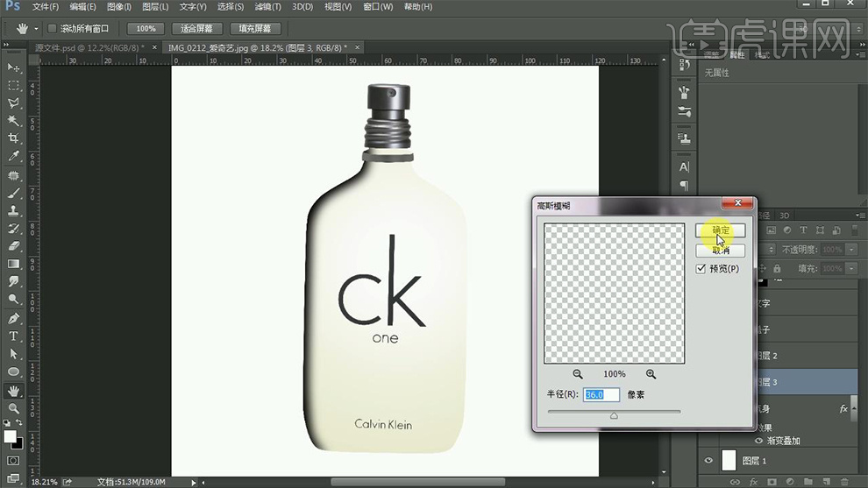
Task: Click zoom-in magnifier in Gaussian Blur dialog
Action: 651,374
